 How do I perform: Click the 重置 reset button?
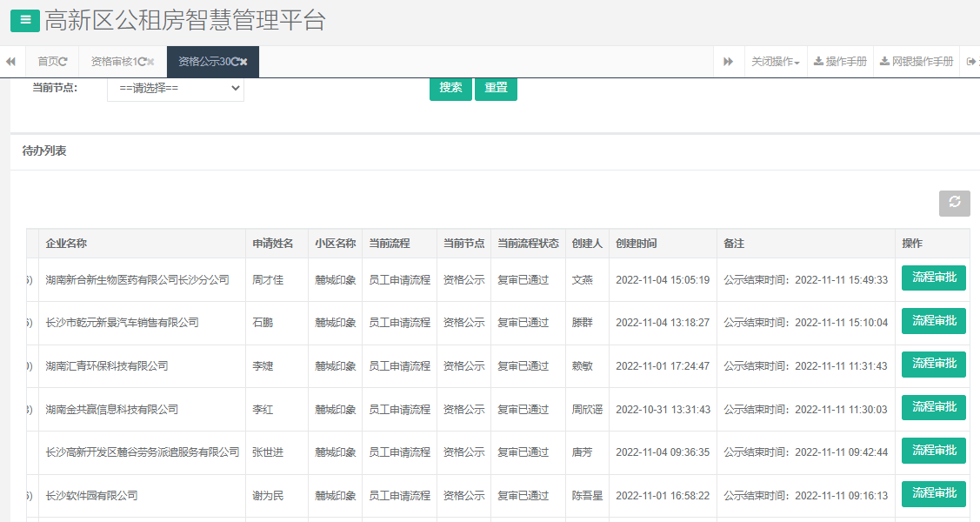(496, 88)
